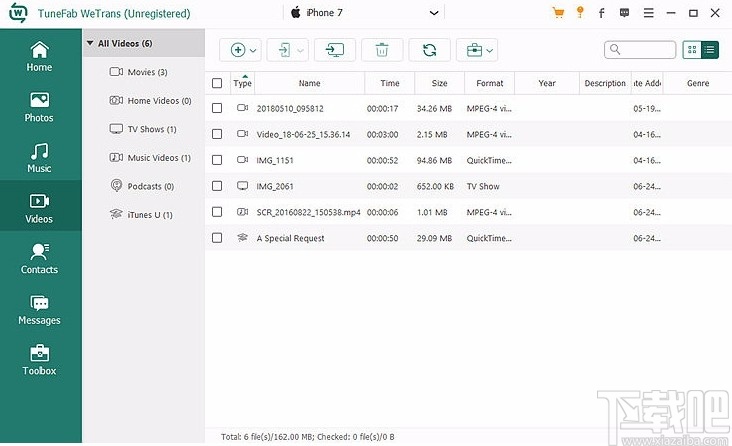Select iTunes U (1) category
Image resolution: width=732 pixels, height=446 pixels.
pos(141,214)
